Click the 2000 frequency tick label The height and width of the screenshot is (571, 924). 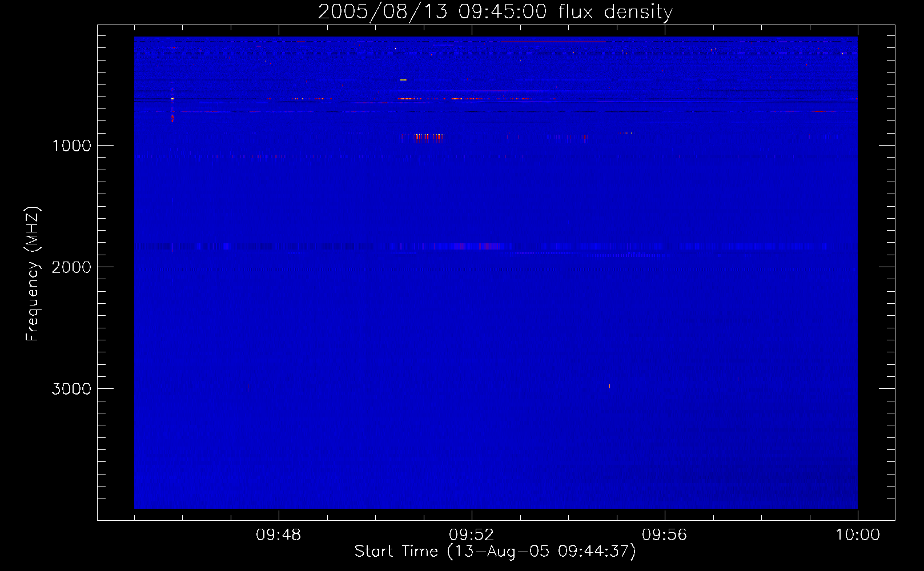(71, 267)
